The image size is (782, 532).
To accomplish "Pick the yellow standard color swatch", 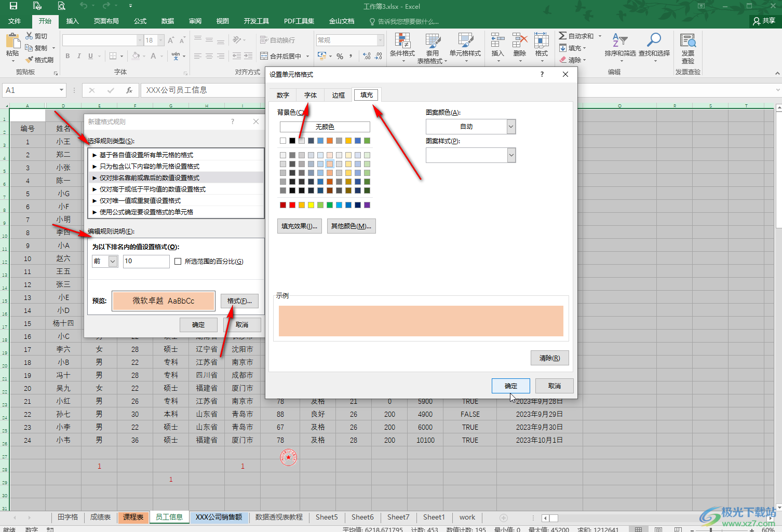I will [311, 205].
